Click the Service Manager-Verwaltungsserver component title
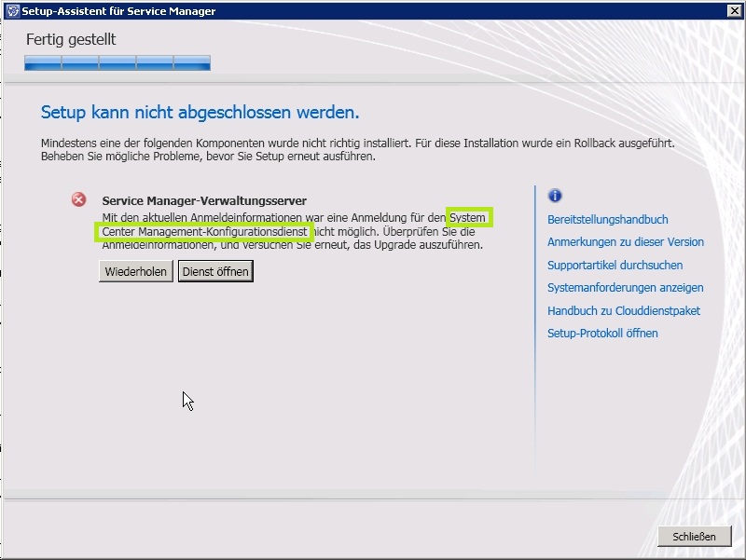 tap(204, 201)
